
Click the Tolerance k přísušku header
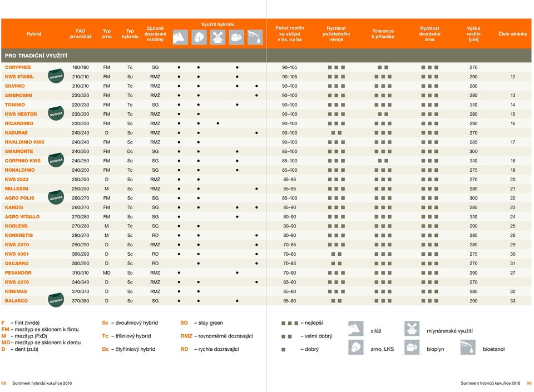383,34
